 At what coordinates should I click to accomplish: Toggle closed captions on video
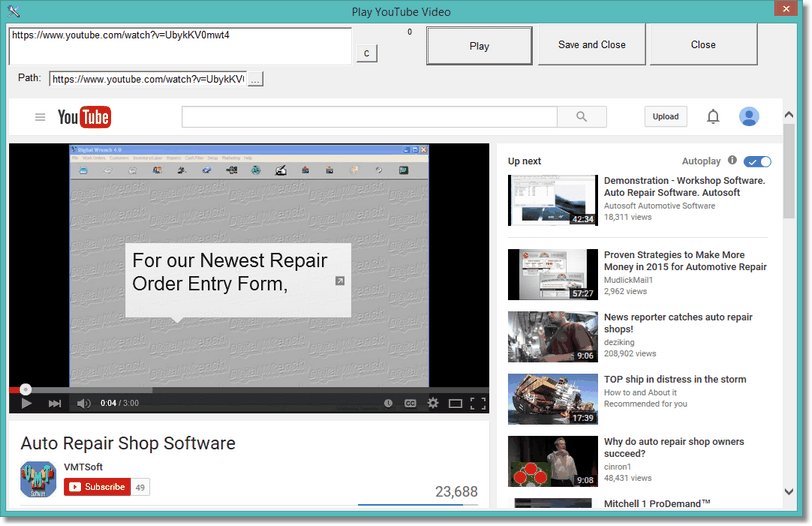click(x=410, y=403)
